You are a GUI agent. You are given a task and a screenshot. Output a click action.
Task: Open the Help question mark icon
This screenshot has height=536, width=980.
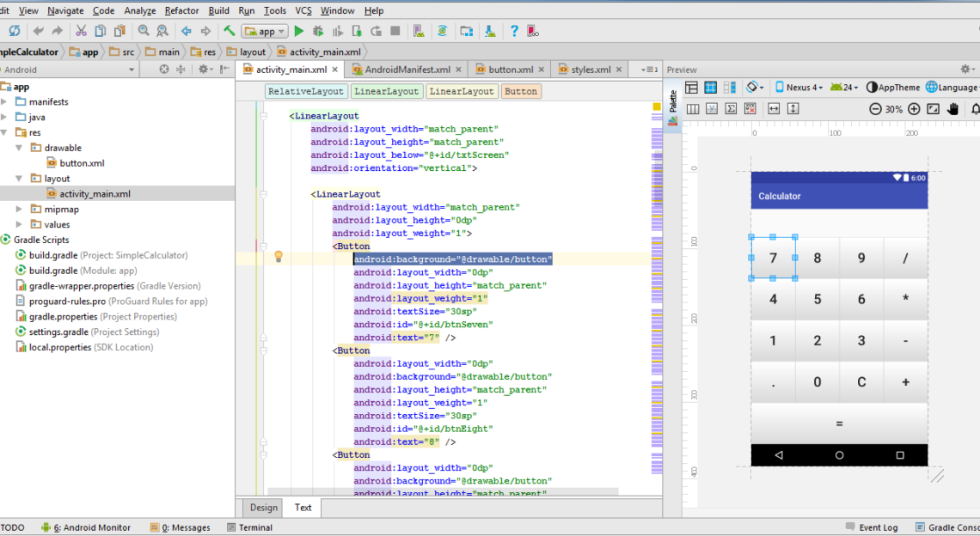point(514,31)
